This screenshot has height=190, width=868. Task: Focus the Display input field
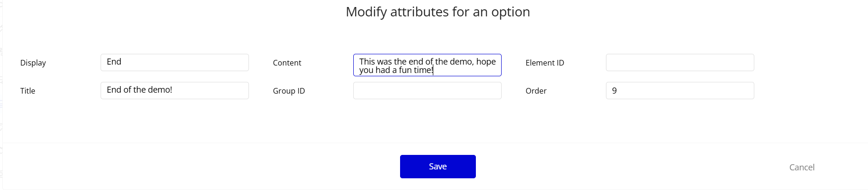click(x=175, y=62)
